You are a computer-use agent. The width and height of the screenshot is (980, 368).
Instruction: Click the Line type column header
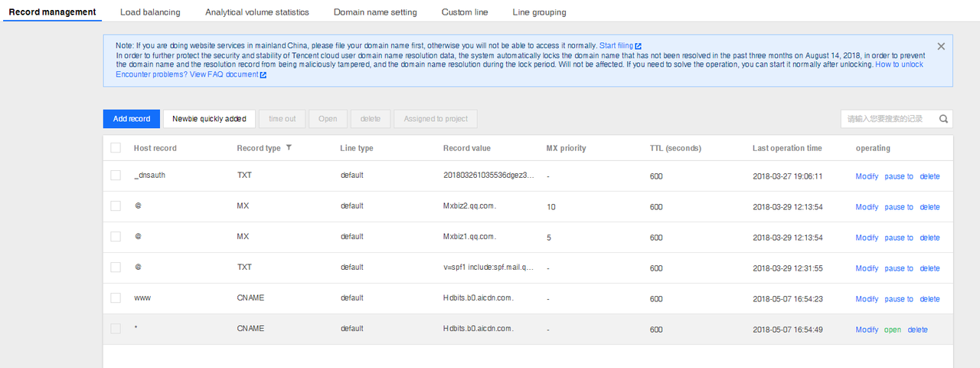pos(357,148)
